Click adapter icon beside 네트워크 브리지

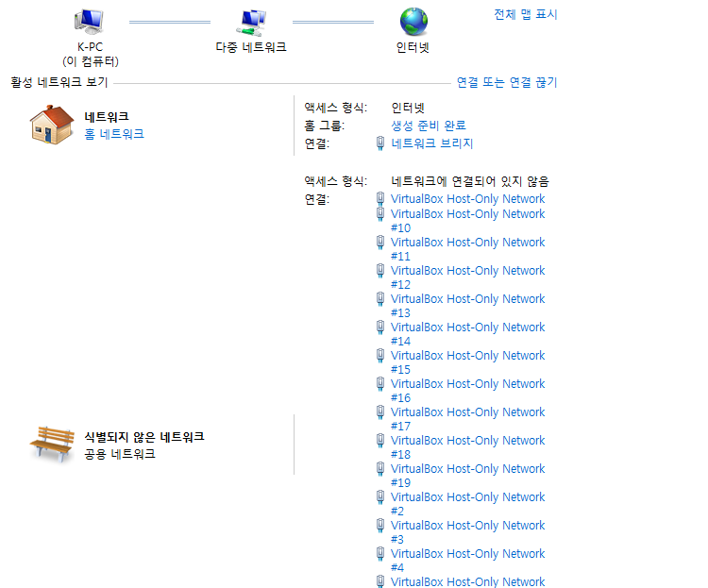pos(380,143)
